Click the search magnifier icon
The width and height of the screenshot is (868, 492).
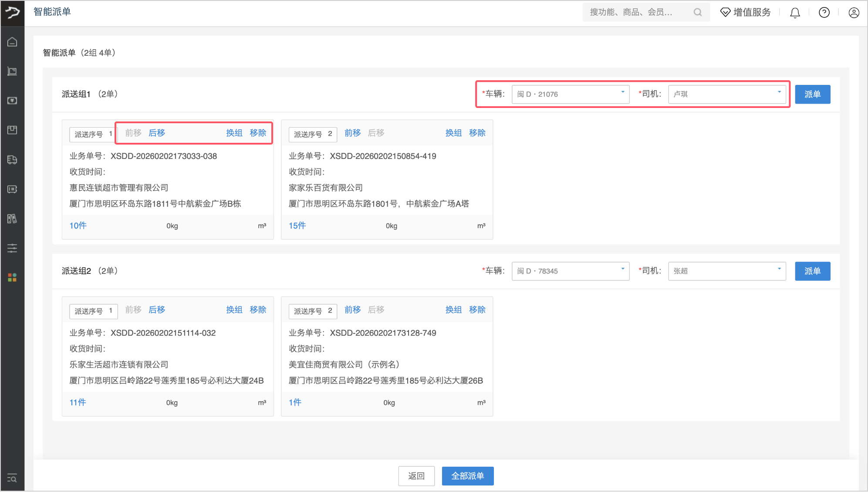coord(698,12)
